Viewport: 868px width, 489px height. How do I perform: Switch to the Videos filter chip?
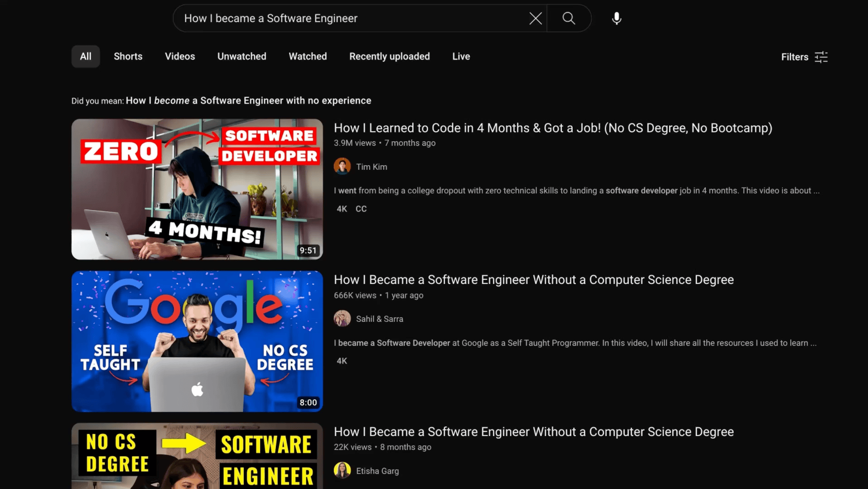click(180, 57)
